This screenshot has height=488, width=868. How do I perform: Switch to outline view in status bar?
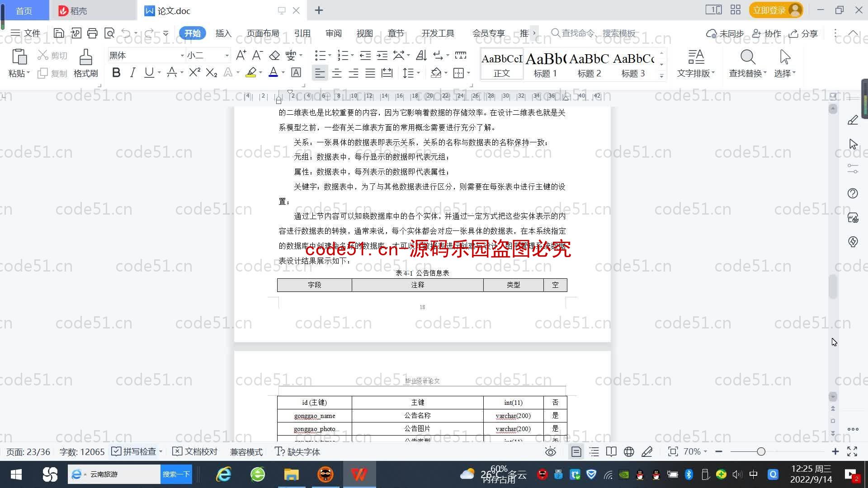594,451
